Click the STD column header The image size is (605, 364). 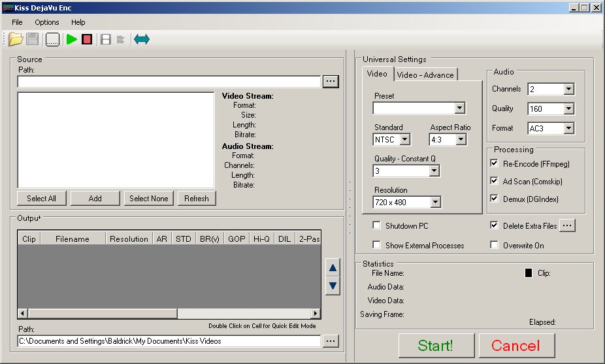coord(184,239)
